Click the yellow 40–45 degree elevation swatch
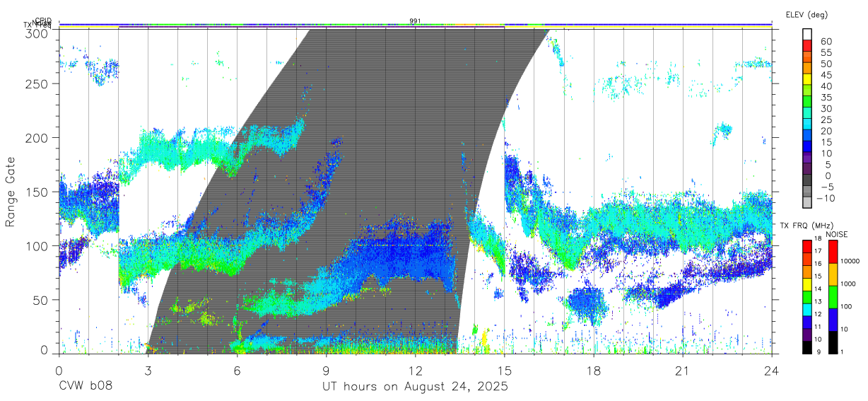 pyautogui.click(x=807, y=79)
